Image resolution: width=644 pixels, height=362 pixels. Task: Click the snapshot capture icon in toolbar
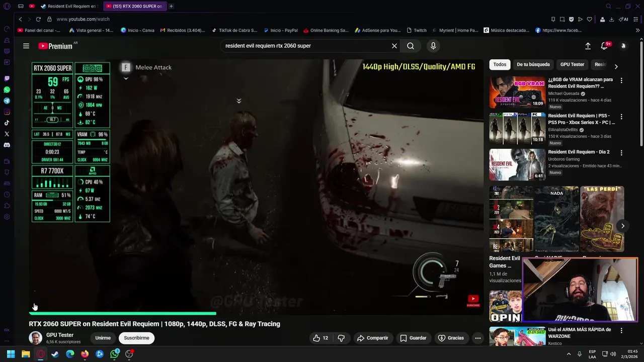pos(562,19)
